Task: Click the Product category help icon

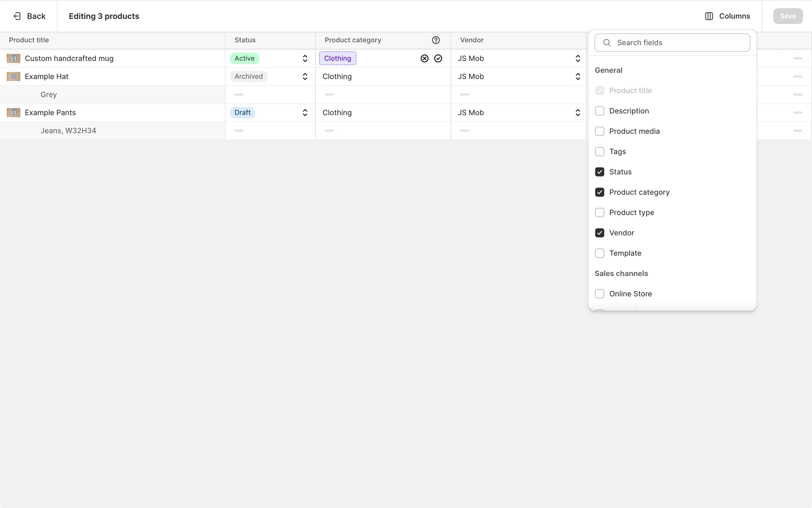Action: [x=436, y=40]
